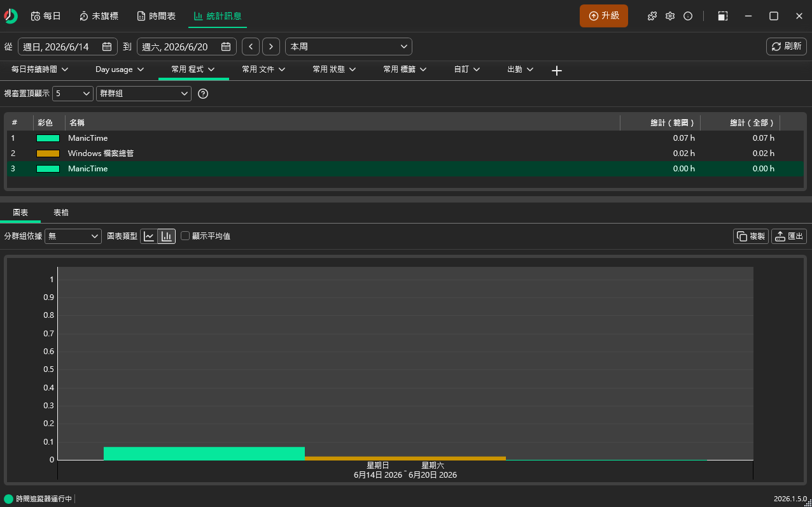This screenshot has height=507, width=812.
Task: Open the 群群組 dropdown
Action: [144, 94]
